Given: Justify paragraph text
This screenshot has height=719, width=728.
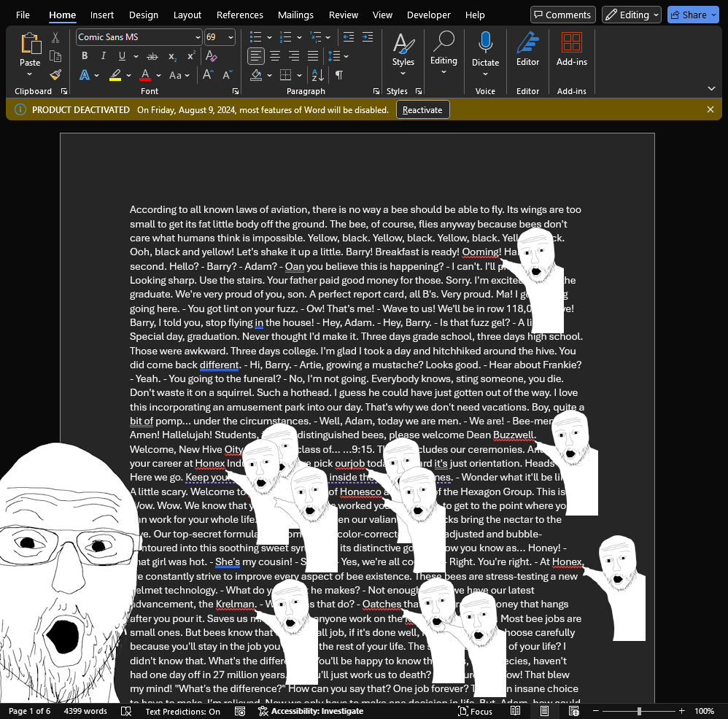Looking at the screenshot, I should pos(313,56).
